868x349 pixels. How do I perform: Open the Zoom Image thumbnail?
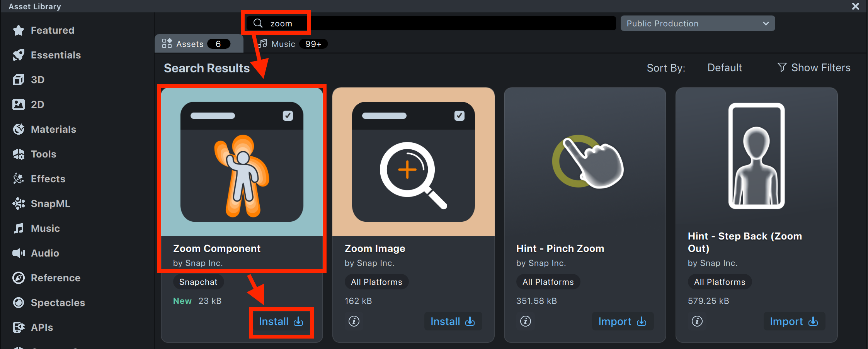(414, 162)
